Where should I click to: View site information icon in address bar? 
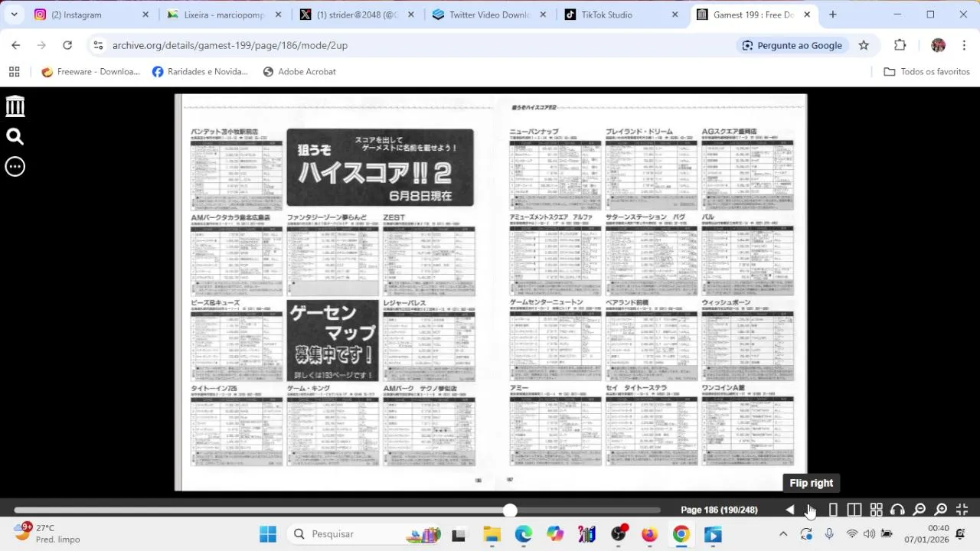coord(98,45)
